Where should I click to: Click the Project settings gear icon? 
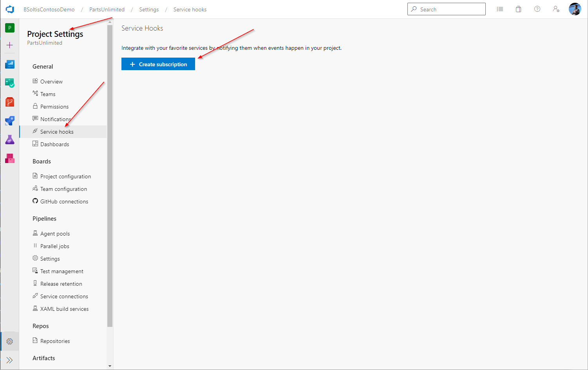tap(10, 341)
